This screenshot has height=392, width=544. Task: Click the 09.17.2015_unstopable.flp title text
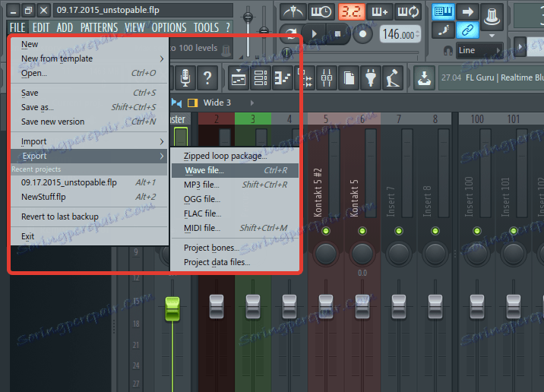pos(108,10)
